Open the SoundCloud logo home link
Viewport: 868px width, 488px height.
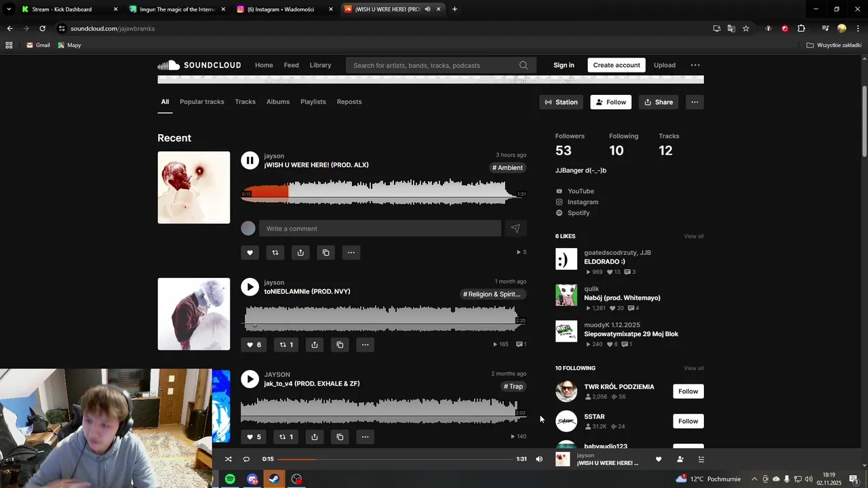click(x=199, y=65)
